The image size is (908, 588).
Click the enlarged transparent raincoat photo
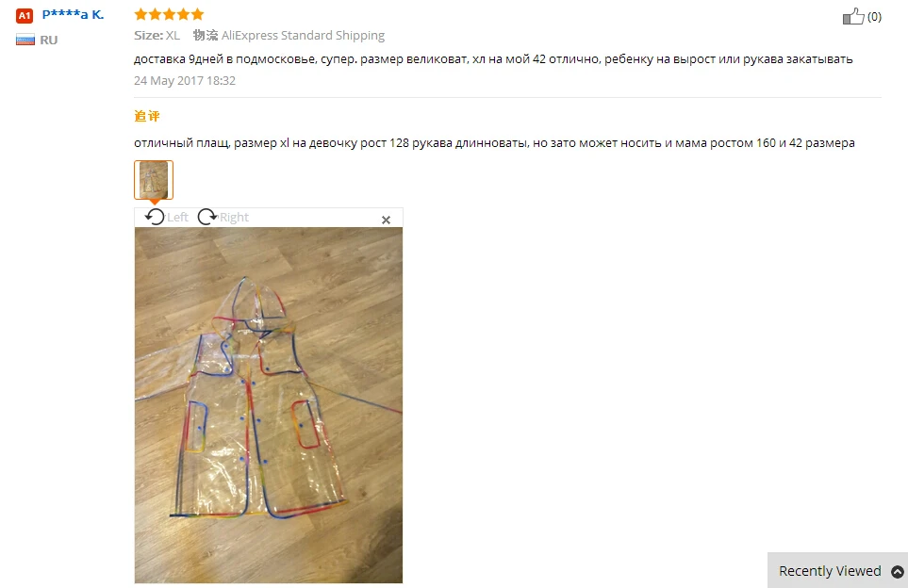[269, 405]
